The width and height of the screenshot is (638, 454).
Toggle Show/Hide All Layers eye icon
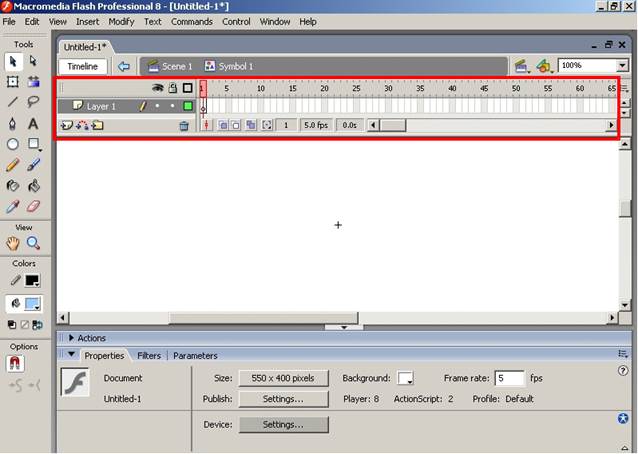pyautogui.click(x=157, y=88)
